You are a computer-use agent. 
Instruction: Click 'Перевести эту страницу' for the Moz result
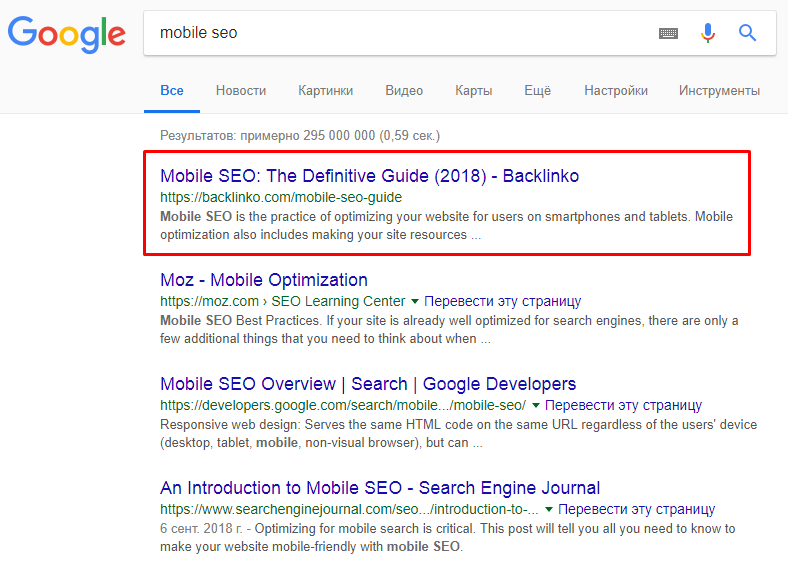(x=502, y=301)
